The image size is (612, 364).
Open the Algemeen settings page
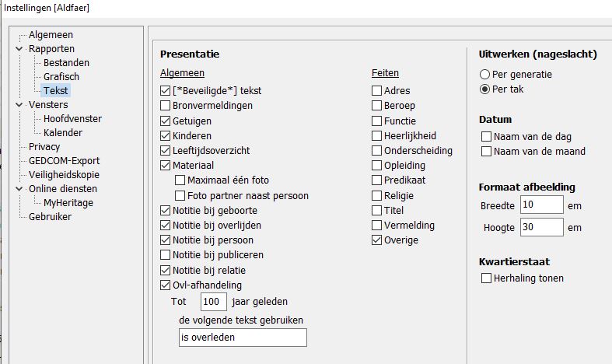coord(51,35)
